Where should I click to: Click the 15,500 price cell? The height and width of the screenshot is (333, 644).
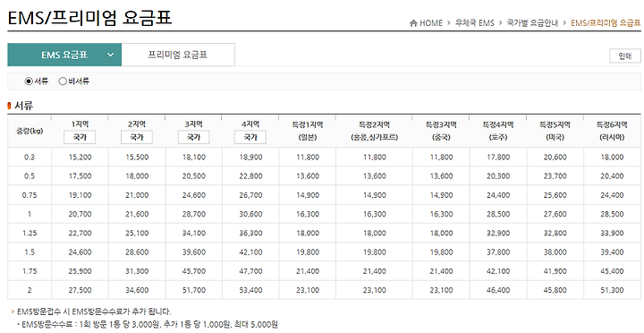tap(137, 157)
